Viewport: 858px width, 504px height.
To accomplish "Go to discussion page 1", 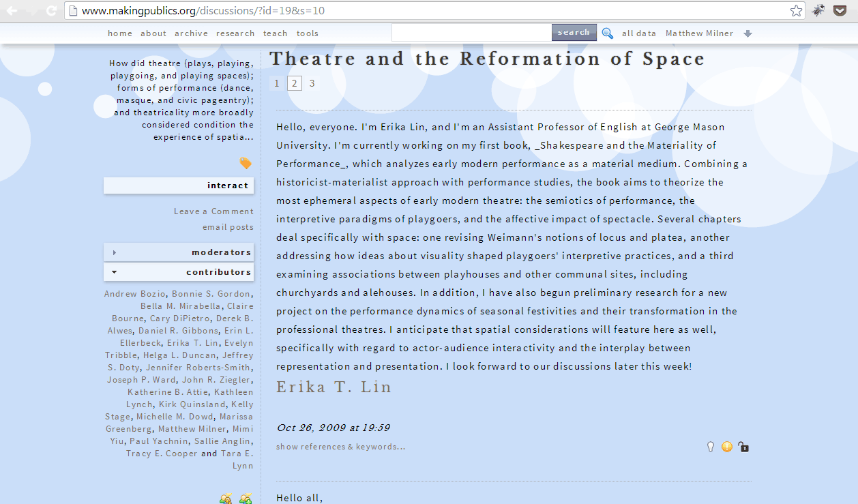I will (x=276, y=83).
